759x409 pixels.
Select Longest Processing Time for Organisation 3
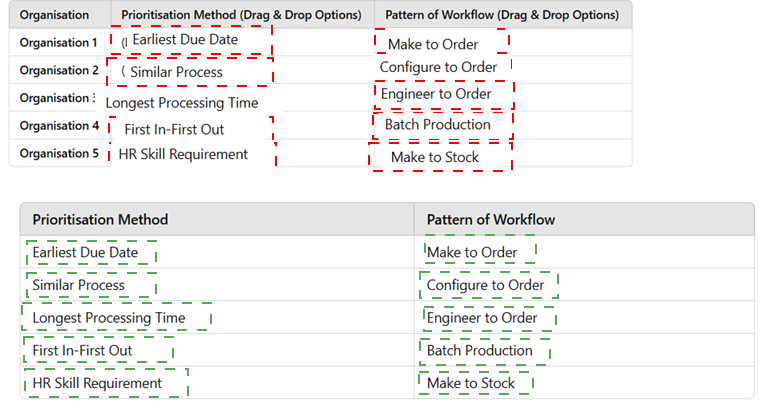(182, 103)
